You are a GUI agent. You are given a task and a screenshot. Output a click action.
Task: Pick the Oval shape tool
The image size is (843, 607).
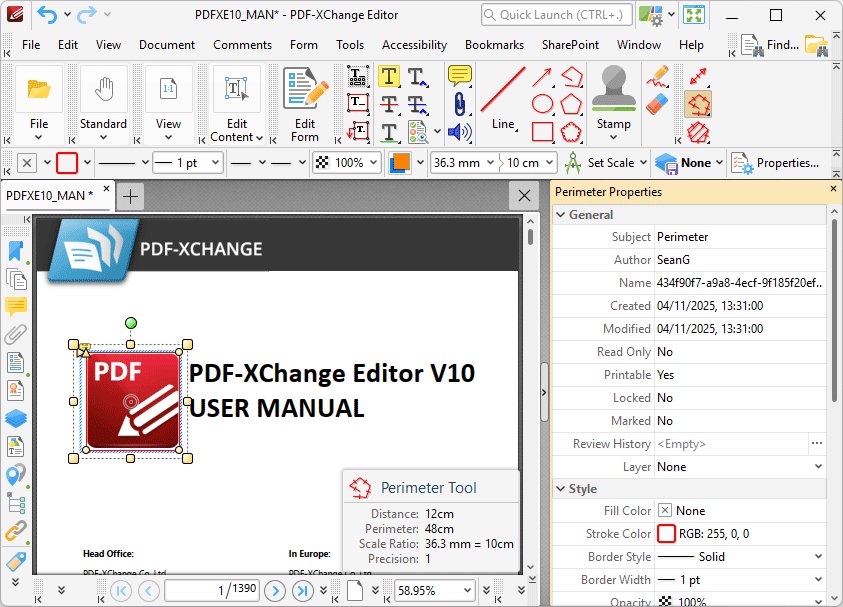coord(542,104)
